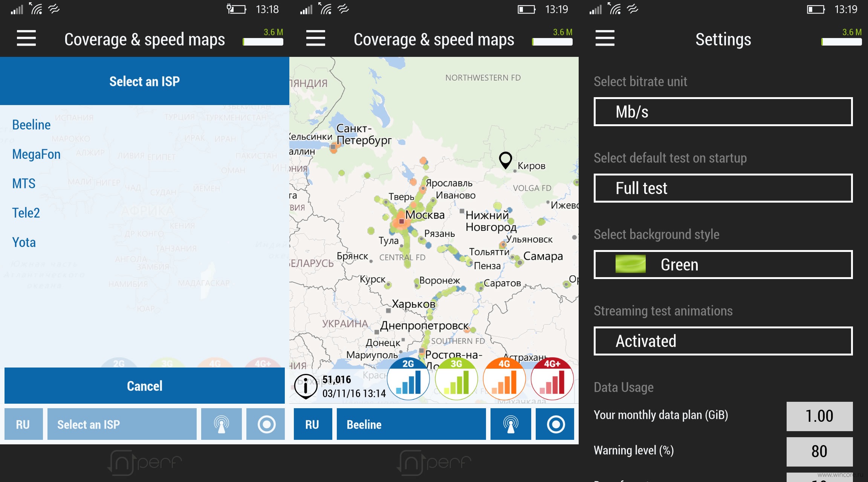
Task: Tap Харьков city label on map
Action: [x=413, y=304]
